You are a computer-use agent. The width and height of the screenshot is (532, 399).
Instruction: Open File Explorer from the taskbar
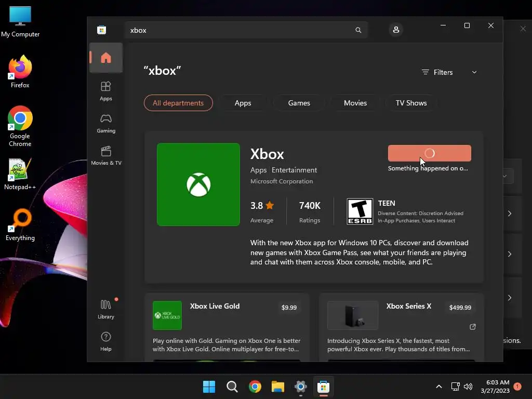[x=278, y=387]
